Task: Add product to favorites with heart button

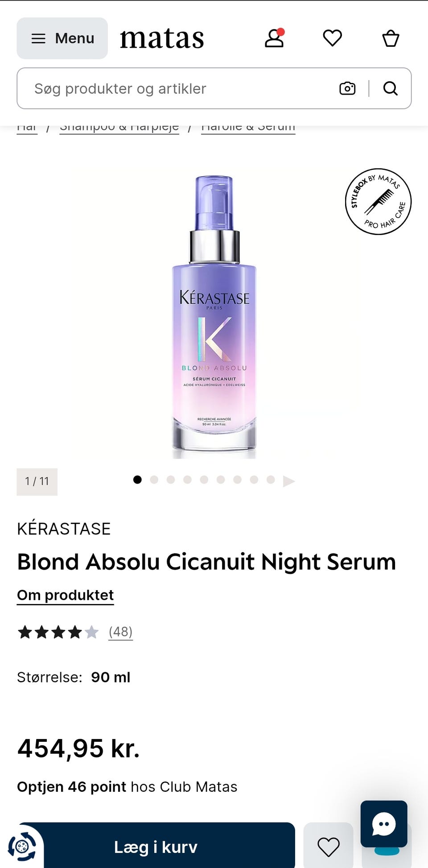Action: coord(329,846)
